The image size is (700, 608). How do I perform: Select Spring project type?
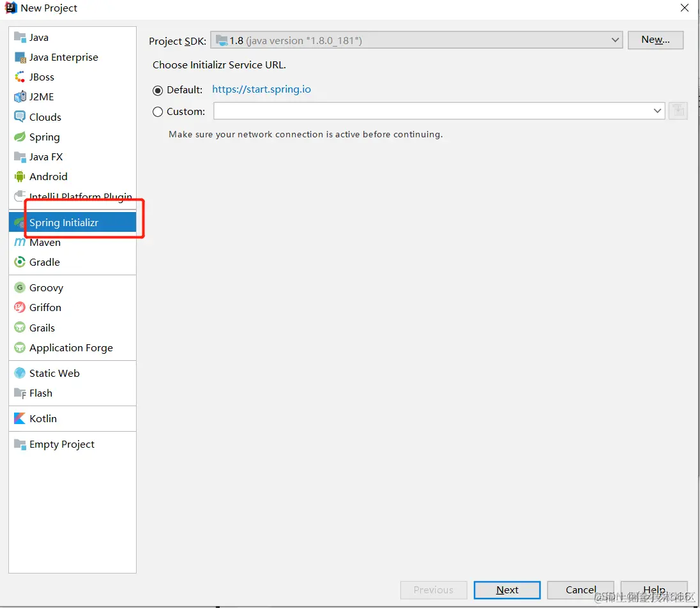pyautogui.click(x=72, y=137)
